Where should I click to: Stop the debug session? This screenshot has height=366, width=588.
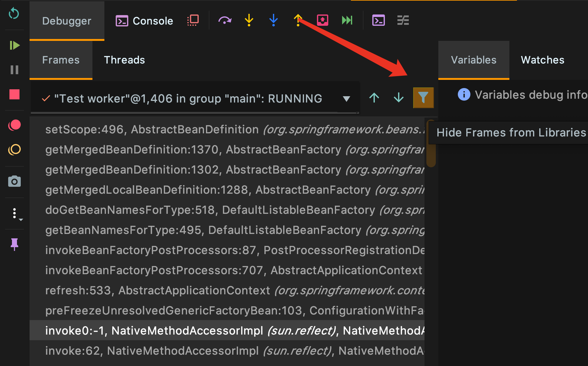pyautogui.click(x=14, y=94)
